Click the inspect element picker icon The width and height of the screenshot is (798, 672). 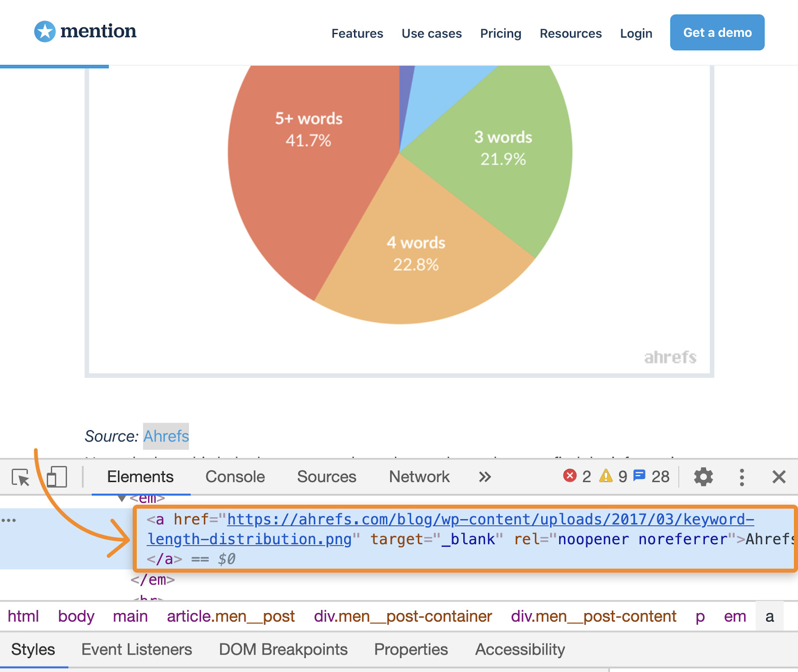pyautogui.click(x=21, y=477)
